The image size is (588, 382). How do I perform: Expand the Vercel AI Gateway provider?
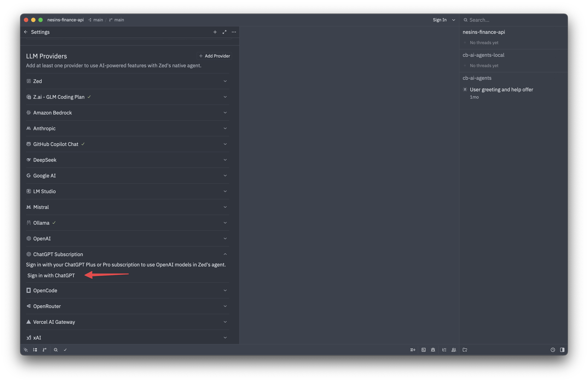tap(127, 322)
